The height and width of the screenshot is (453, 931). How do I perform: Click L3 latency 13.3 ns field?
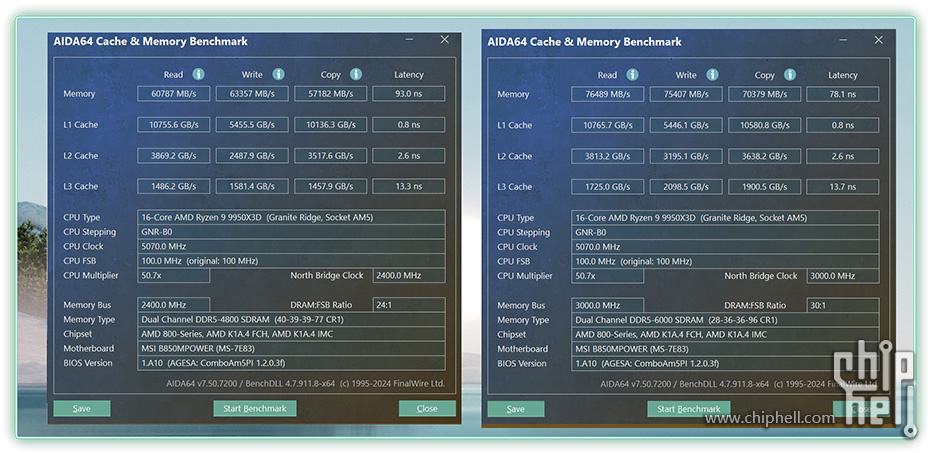click(x=408, y=186)
